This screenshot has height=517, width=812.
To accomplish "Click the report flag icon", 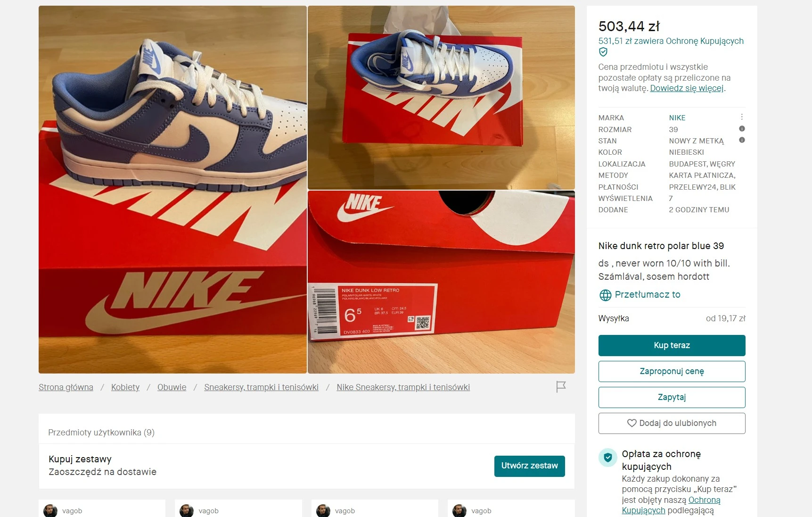I will [561, 387].
